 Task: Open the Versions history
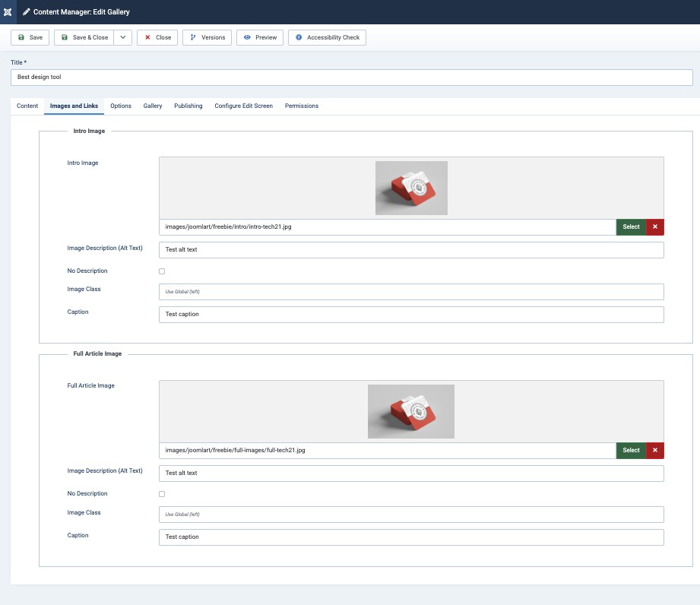[207, 37]
